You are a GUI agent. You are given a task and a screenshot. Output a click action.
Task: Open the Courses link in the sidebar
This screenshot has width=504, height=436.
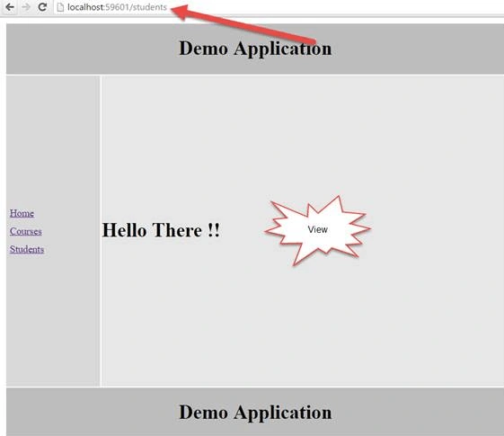26,231
